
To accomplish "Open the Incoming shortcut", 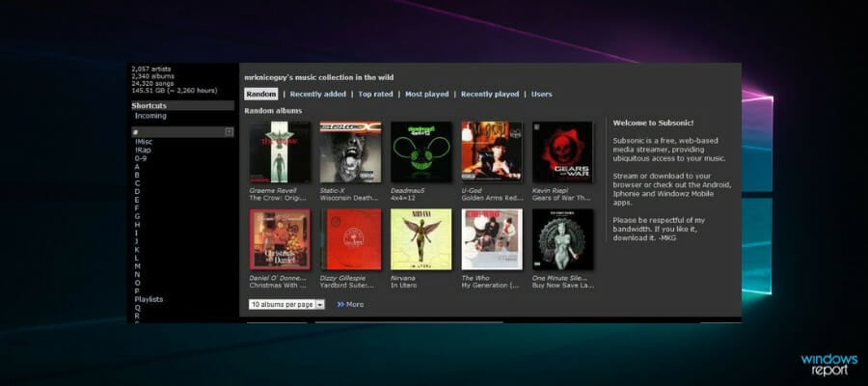I will click(150, 116).
